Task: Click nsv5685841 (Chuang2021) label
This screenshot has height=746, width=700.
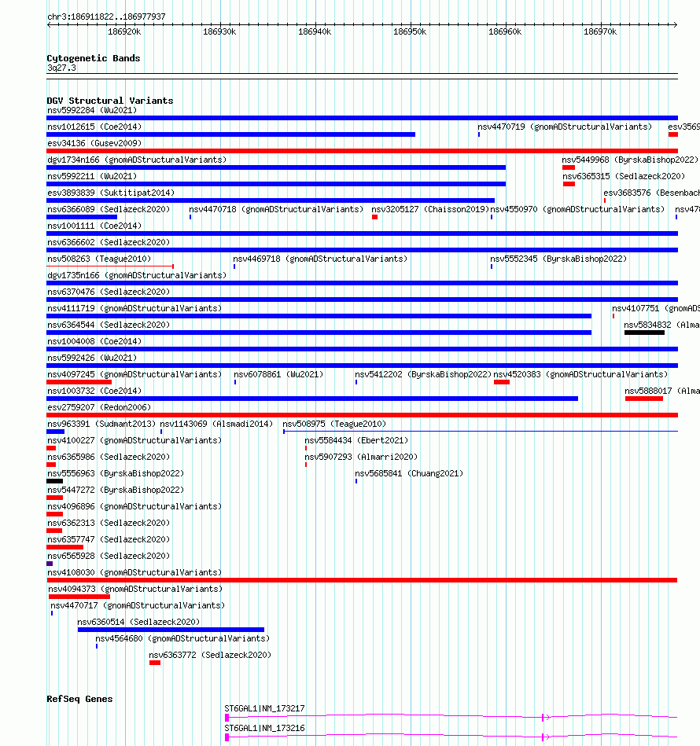Action: [409, 473]
